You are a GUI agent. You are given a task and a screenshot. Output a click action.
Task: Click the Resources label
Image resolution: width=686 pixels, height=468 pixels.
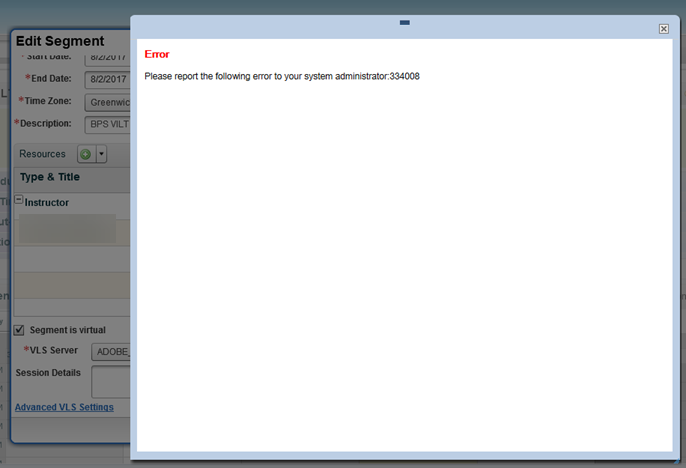(42, 154)
